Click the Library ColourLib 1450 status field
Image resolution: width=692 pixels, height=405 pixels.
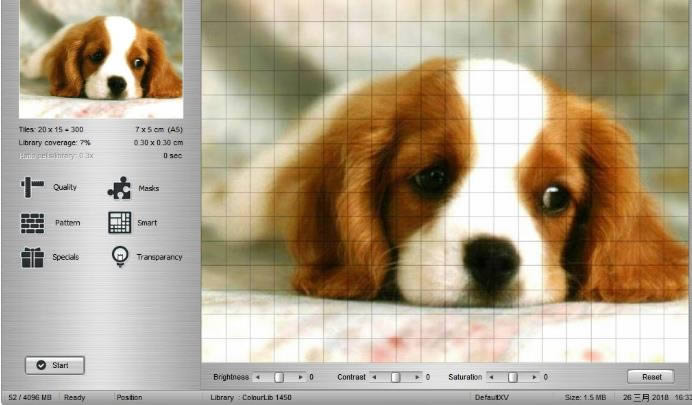251,398
